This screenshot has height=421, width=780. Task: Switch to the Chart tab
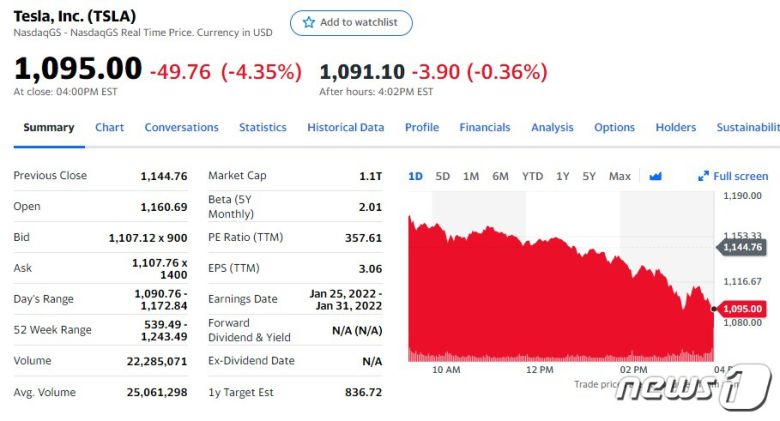tap(110, 127)
